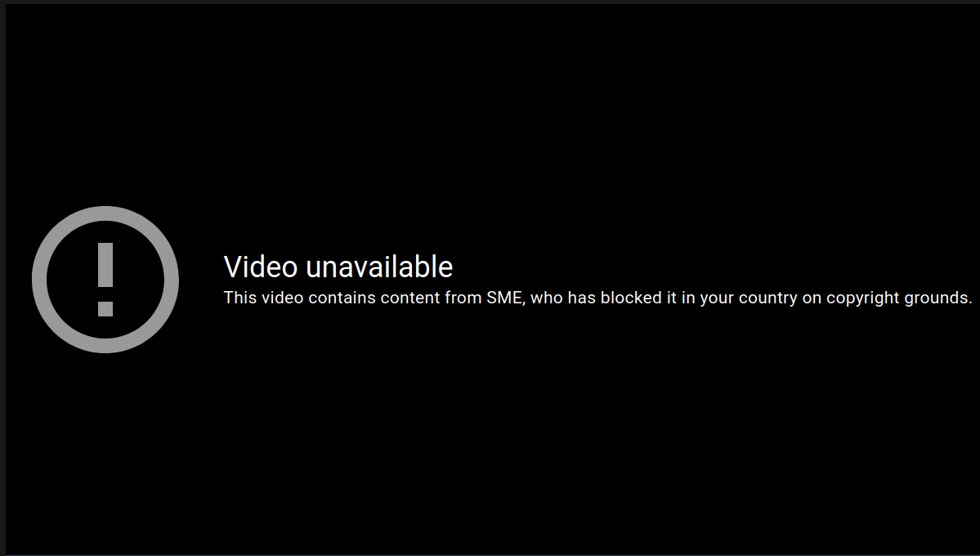This screenshot has height=556, width=980.
Task: Click the word "video" in the lowercase message
Action: (x=282, y=298)
